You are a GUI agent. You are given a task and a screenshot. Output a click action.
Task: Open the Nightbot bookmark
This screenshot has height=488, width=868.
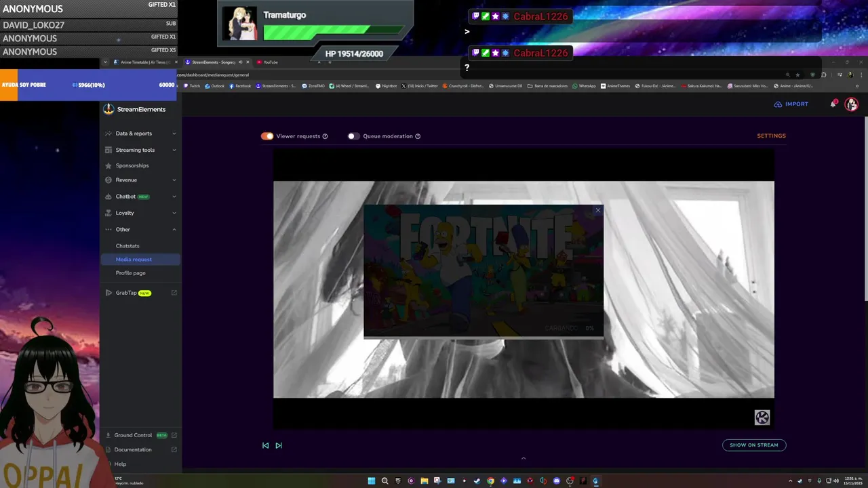387,86
